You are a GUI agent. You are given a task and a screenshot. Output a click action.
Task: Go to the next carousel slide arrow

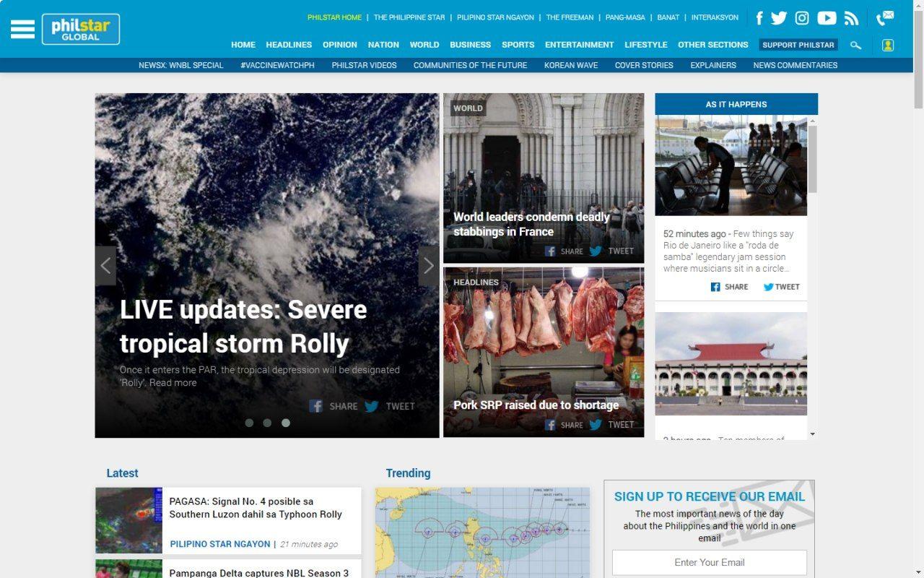click(428, 266)
